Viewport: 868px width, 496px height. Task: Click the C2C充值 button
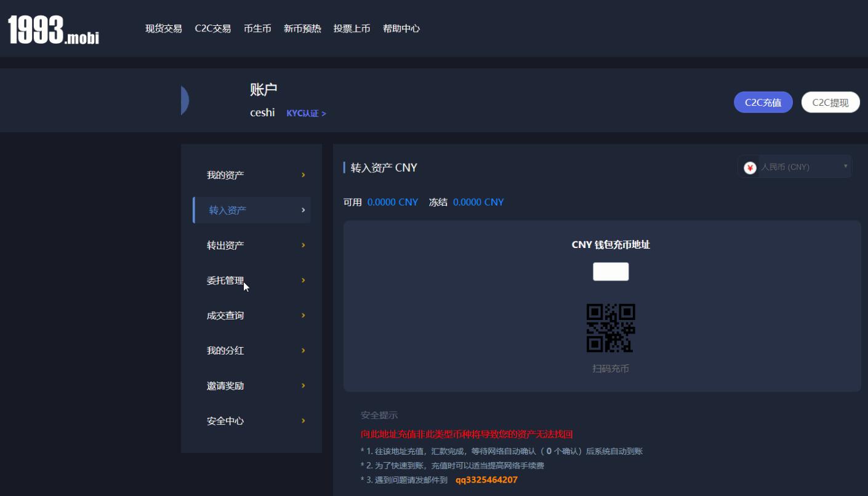[x=763, y=102]
